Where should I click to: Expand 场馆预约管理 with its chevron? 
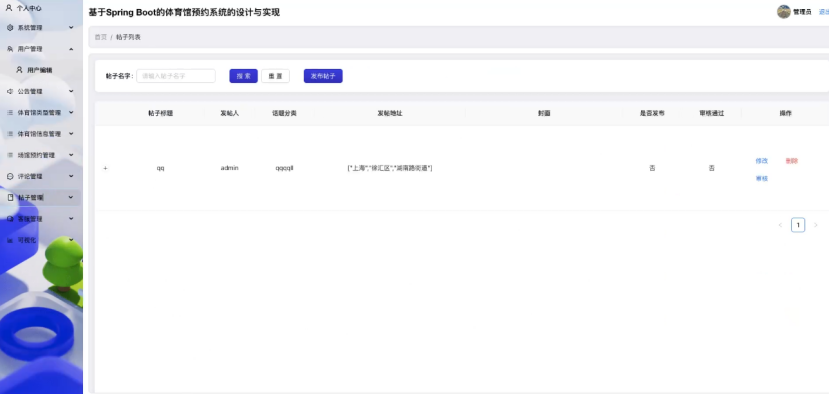pyautogui.click(x=71, y=154)
